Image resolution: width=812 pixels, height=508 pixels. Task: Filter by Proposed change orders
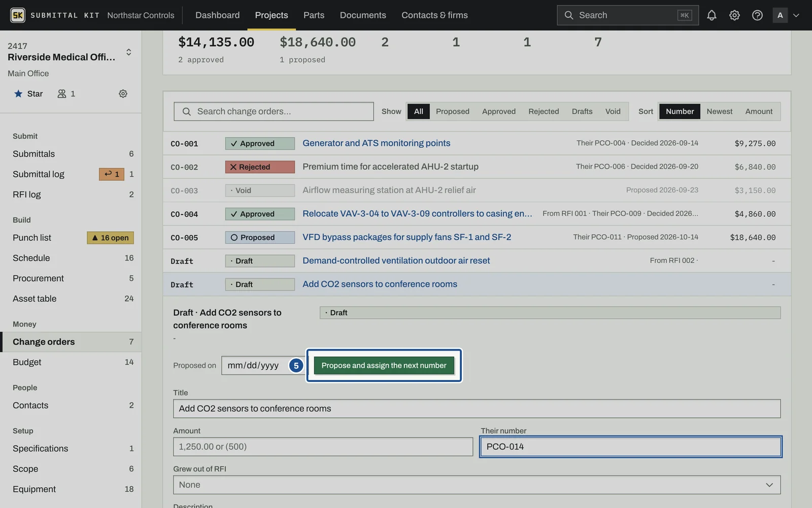[x=452, y=112]
